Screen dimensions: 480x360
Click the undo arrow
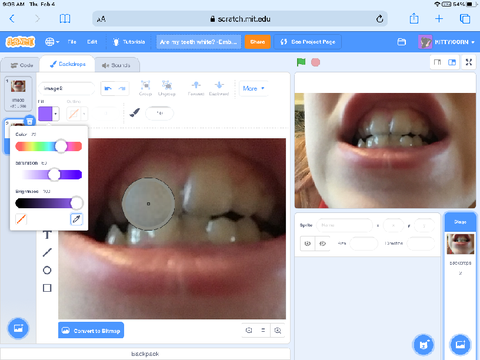click(108, 88)
